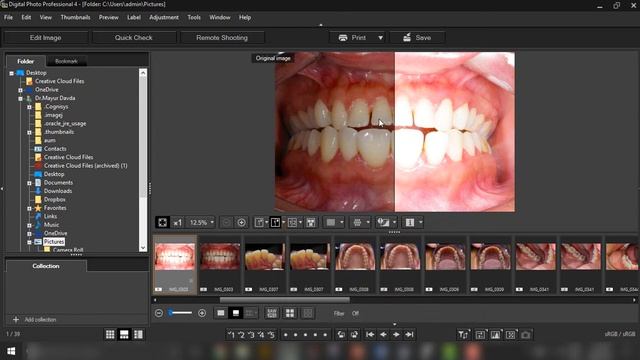Select the Downloads folder in the tree
The image size is (640, 360).
pyautogui.click(x=58, y=191)
